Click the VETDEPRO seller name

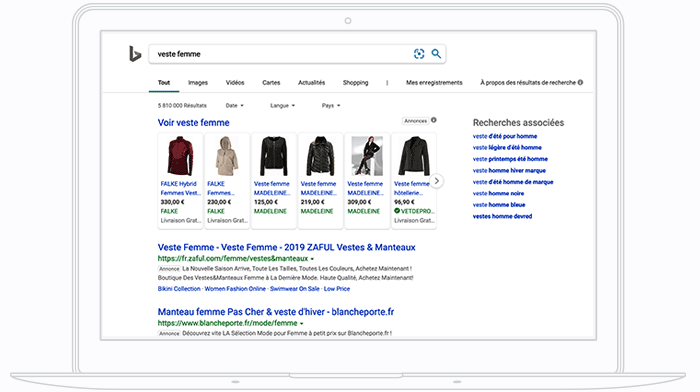416,211
